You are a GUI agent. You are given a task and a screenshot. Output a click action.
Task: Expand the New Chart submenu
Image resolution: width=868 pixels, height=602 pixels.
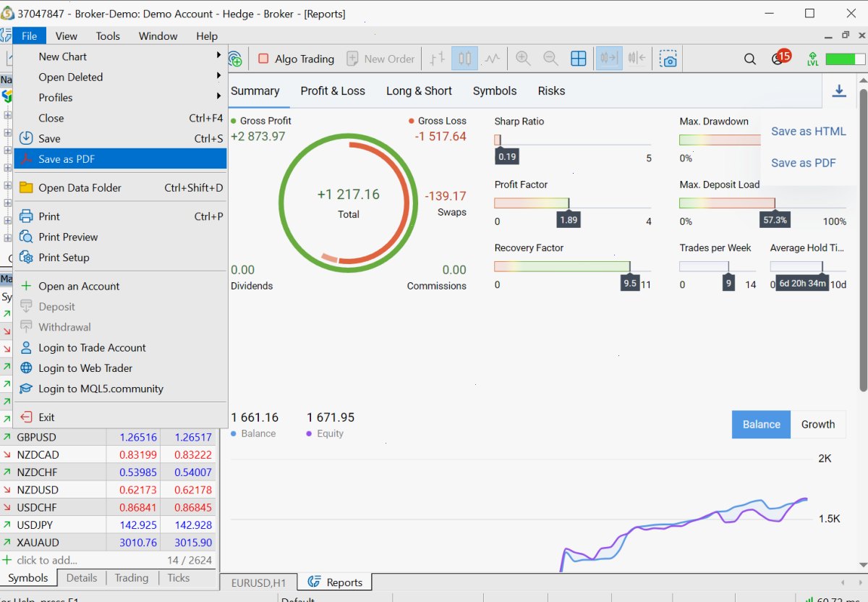tap(120, 56)
